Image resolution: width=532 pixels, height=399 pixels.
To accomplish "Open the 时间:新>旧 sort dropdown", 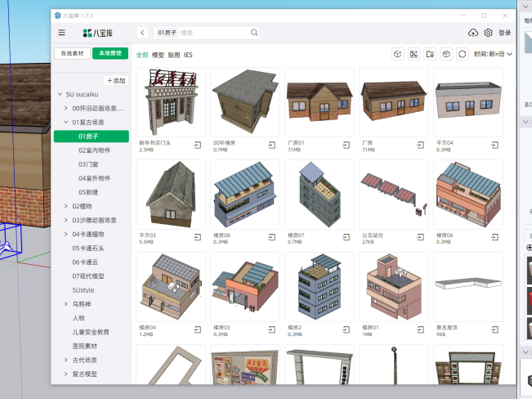I will [x=493, y=54].
